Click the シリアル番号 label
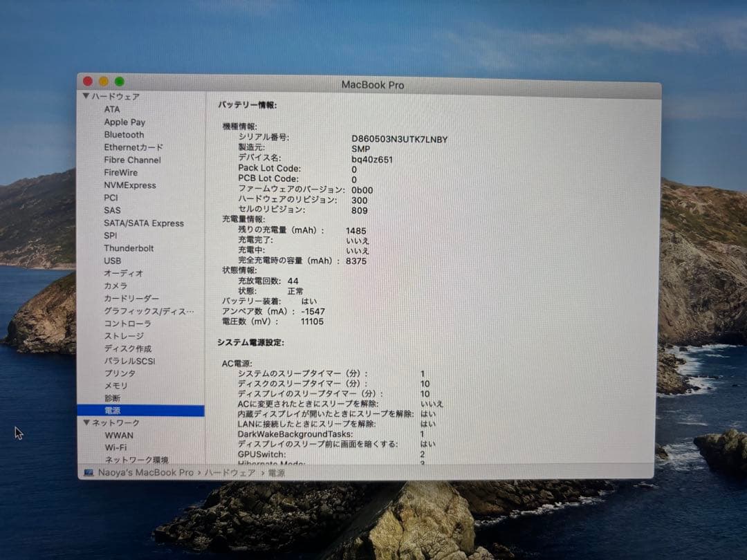The height and width of the screenshot is (560, 747). [x=264, y=137]
